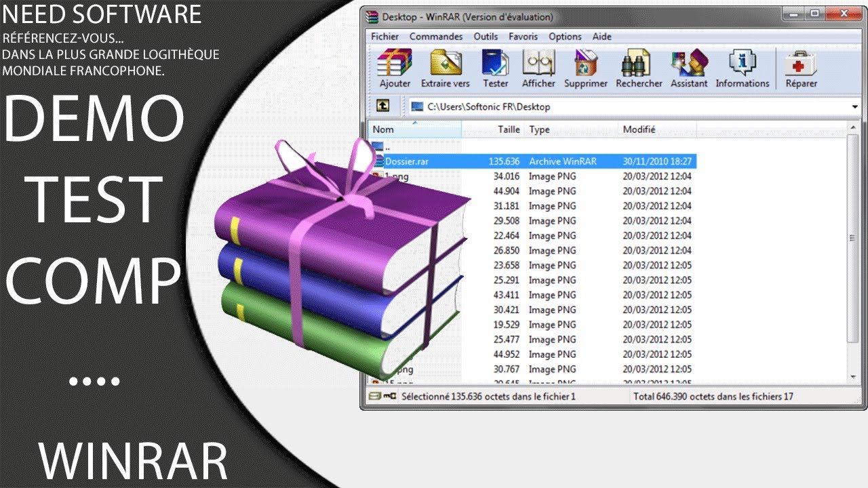Sort by the Nom column header
The image size is (868, 488).
(x=414, y=129)
